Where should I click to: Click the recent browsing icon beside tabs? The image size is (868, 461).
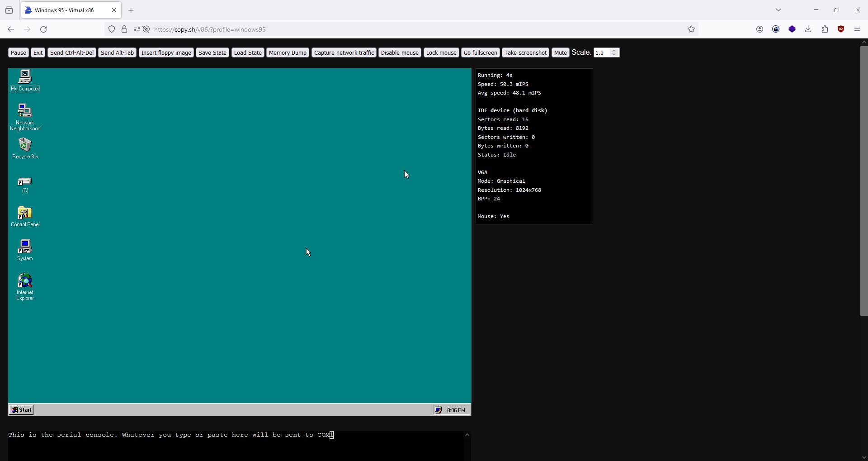pyautogui.click(x=9, y=10)
